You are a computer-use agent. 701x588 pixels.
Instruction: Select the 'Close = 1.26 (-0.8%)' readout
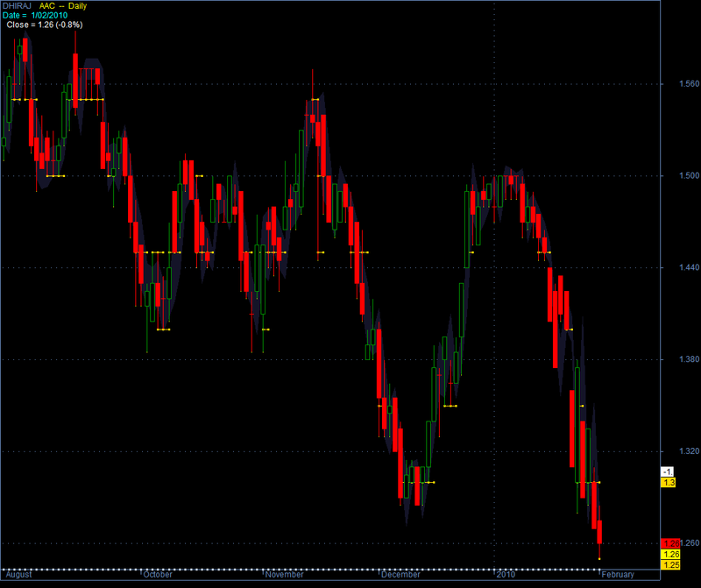(45, 25)
